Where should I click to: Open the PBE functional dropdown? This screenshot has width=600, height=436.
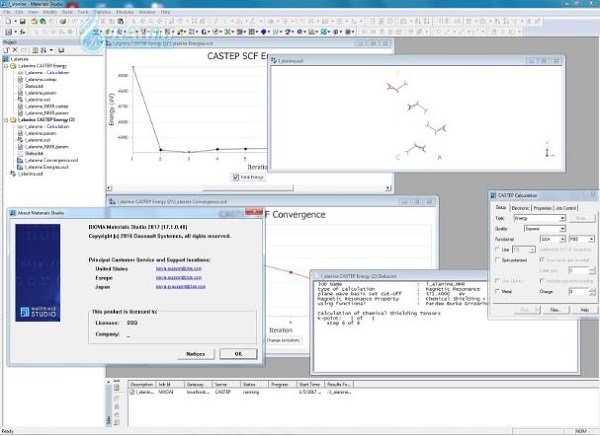point(582,239)
